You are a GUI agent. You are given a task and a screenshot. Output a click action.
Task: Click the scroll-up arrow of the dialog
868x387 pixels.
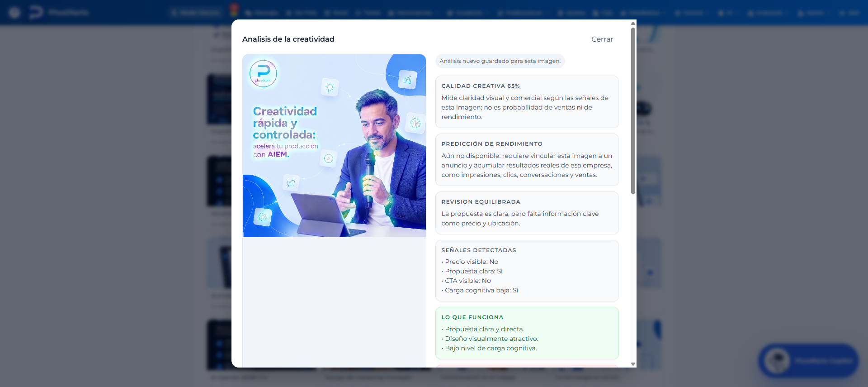click(633, 23)
